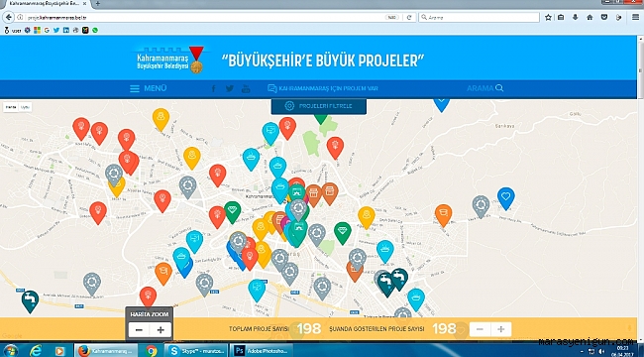Open the downloads arrow icon
The height and width of the screenshot is (357, 644).
point(576,17)
